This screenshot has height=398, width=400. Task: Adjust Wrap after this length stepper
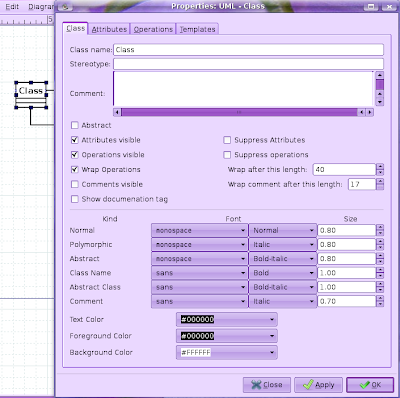pyautogui.click(x=380, y=169)
